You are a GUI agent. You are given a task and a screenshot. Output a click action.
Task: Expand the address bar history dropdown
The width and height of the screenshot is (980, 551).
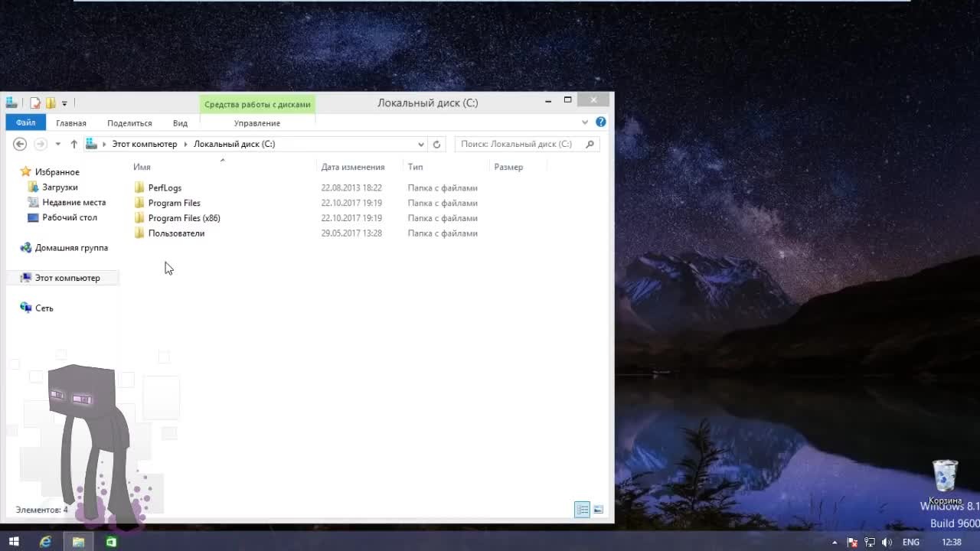[x=420, y=144]
